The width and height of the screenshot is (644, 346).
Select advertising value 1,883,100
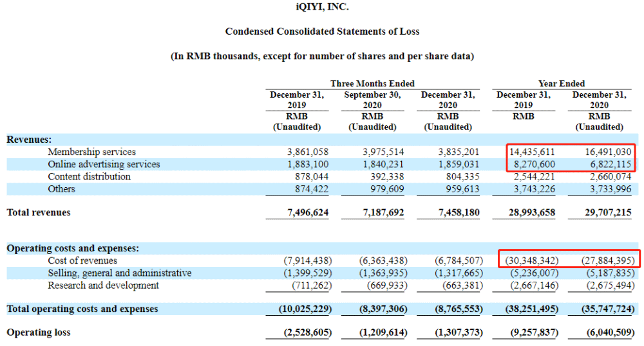click(x=308, y=165)
